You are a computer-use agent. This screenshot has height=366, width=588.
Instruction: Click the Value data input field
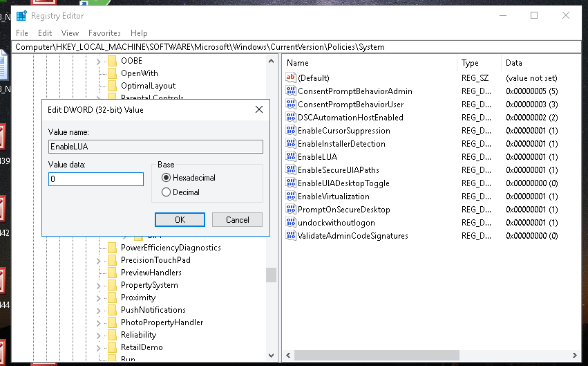point(96,179)
